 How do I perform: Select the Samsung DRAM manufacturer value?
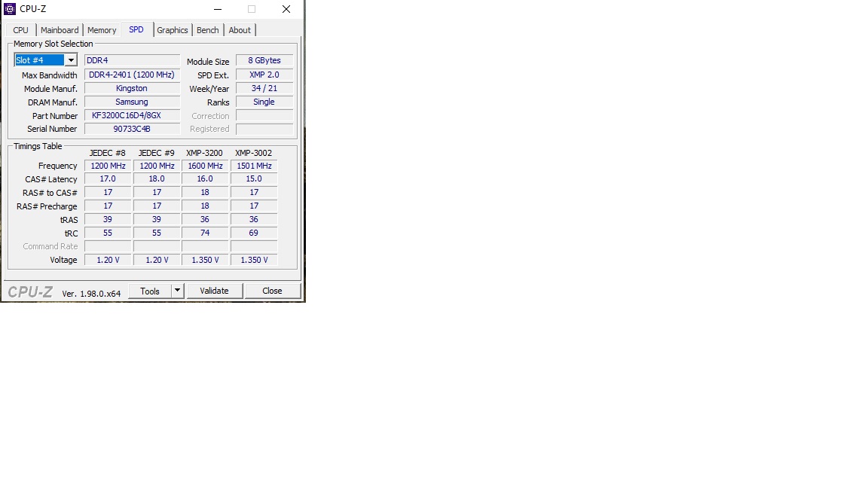(132, 102)
